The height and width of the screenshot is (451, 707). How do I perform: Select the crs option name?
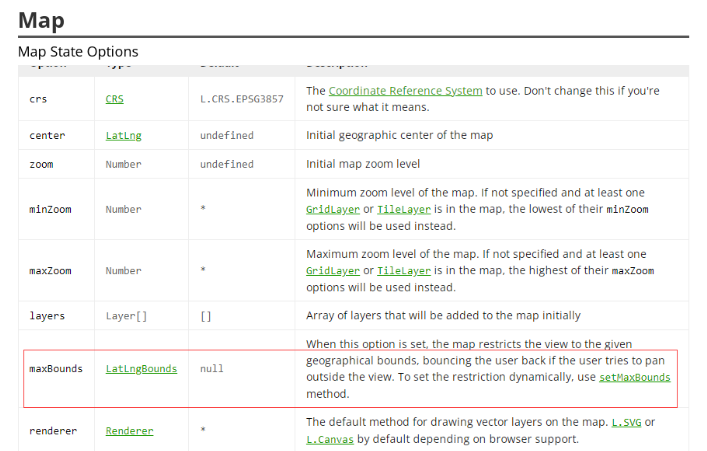click(x=38, y=99)
